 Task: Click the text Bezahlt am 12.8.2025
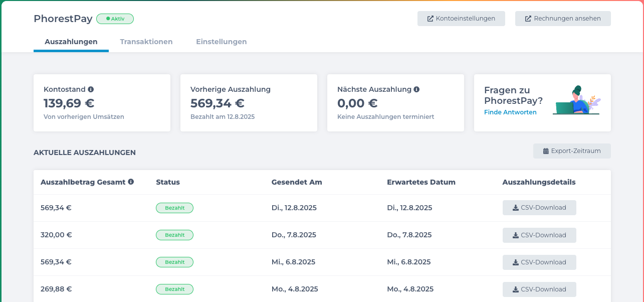[x=223, y=117]
